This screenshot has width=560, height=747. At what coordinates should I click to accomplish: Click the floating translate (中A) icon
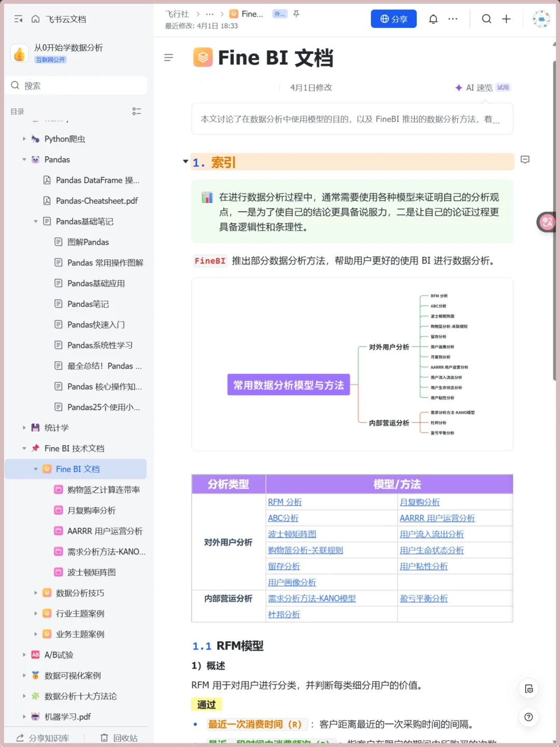click(545, 222)
